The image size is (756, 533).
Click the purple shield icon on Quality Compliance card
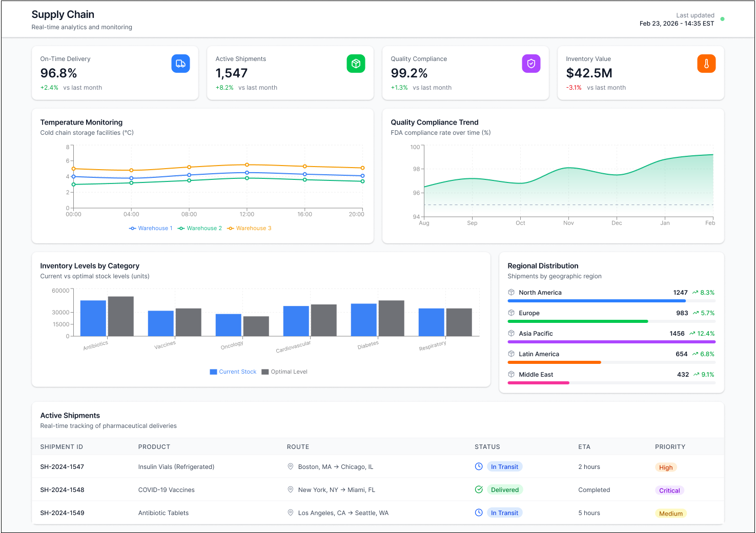coord(531,64)
